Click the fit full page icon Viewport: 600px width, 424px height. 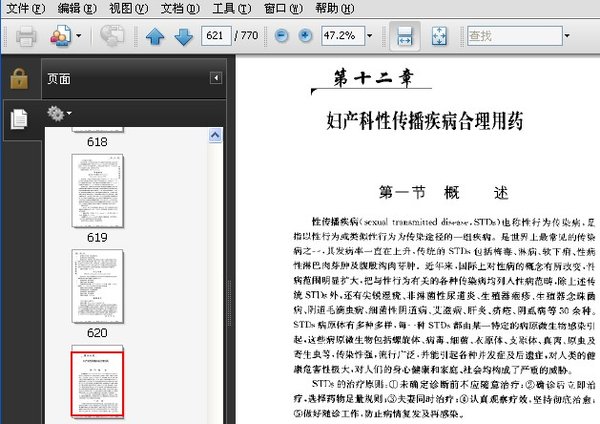439,36
